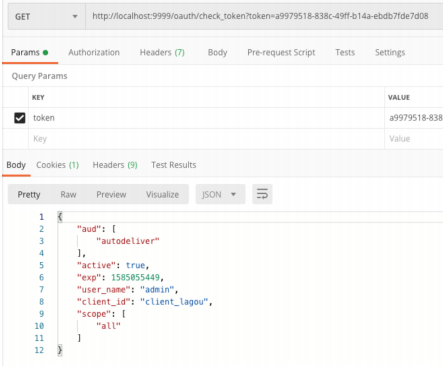Uncheck the token parameter checkbox
This screenshot has width=443, height=366.
point(20,118)
